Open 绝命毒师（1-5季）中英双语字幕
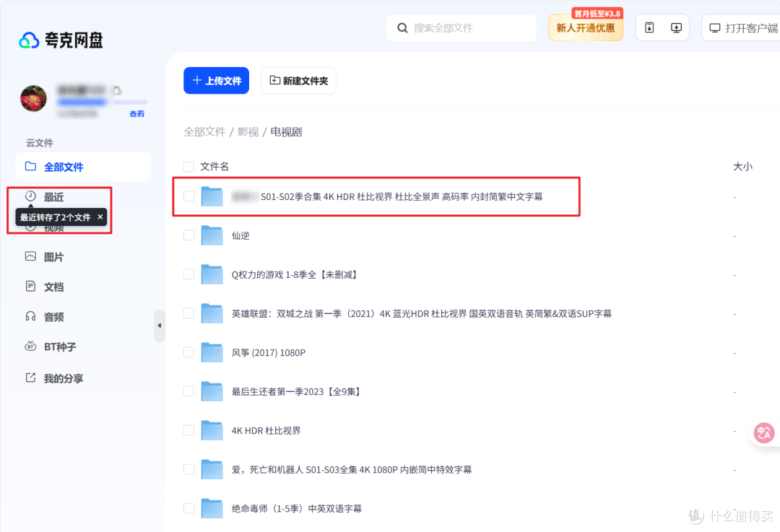Screen dimensions: 780x532 (297, 509)
